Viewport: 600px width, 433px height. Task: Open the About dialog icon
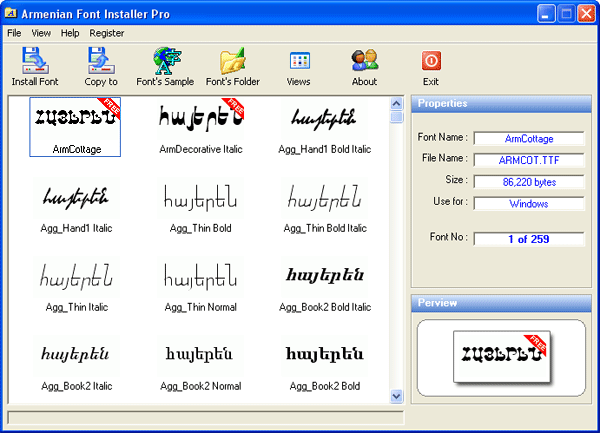tap(364, 61)
